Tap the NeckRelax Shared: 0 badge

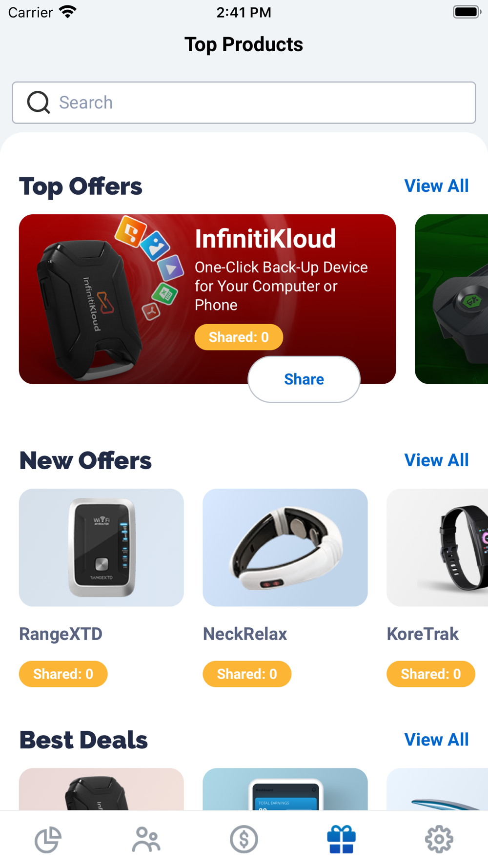pos(247,674)
